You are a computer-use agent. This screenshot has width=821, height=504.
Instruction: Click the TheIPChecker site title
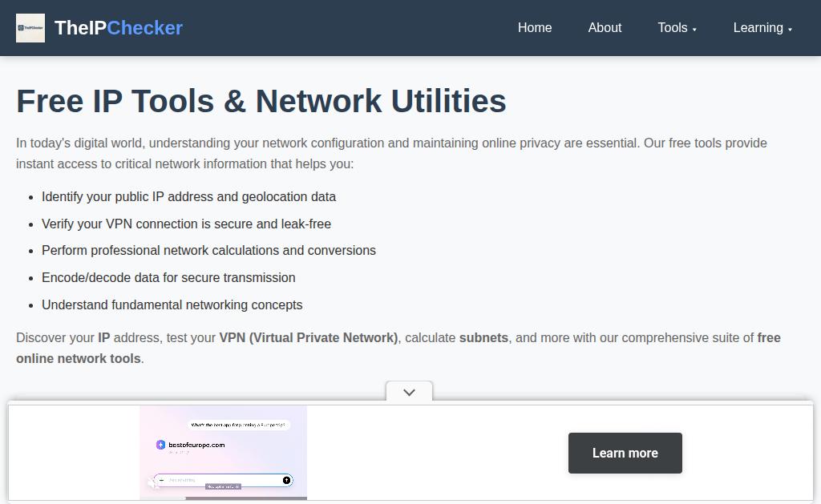tap(119, 28)
